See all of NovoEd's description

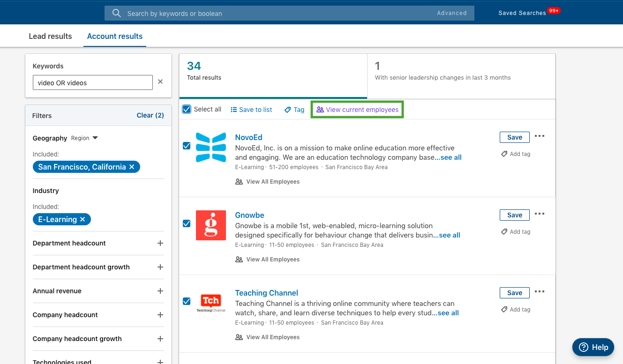448,157
